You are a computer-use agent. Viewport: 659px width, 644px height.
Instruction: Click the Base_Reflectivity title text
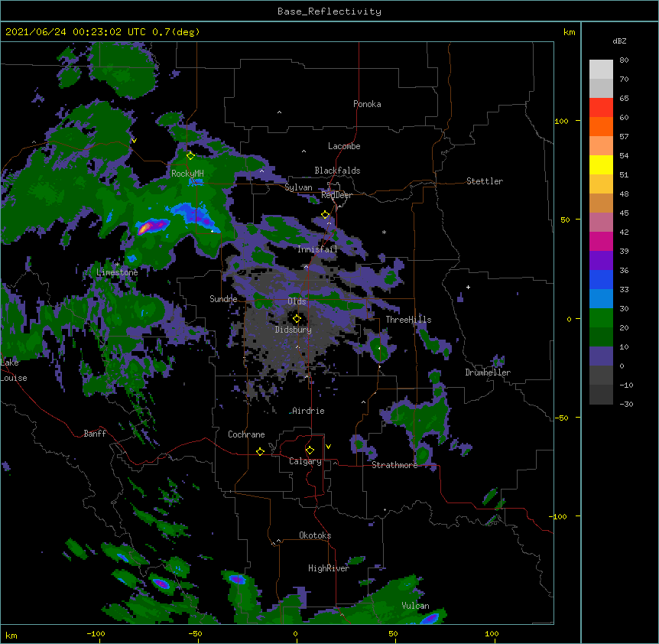pos(329,11)
